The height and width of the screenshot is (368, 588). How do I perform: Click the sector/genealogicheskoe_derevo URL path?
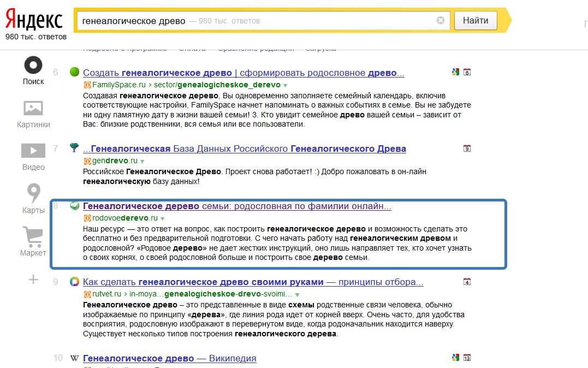217,85
